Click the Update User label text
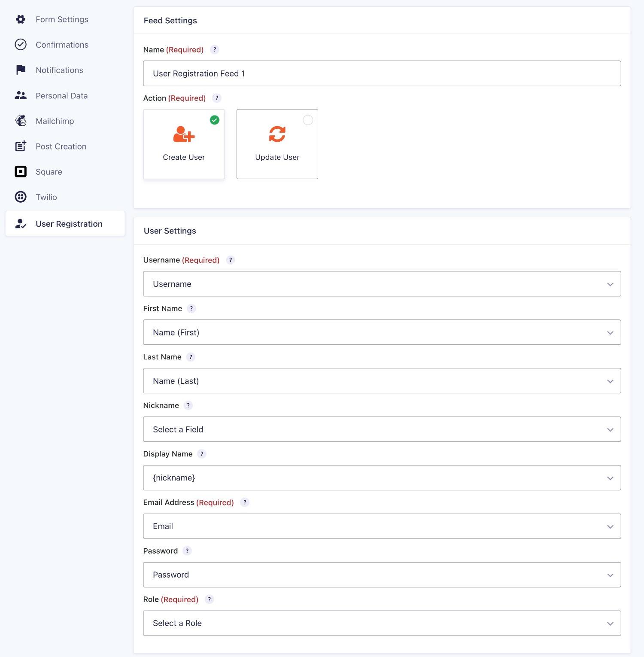 click(277, 157)
